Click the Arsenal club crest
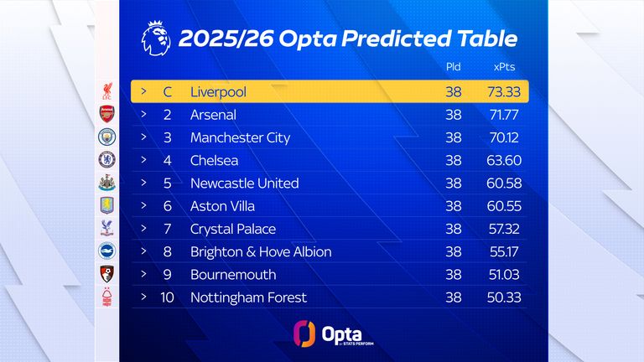Image resolution: width=644 pixels, height=362 pixels. pos(106,114)
